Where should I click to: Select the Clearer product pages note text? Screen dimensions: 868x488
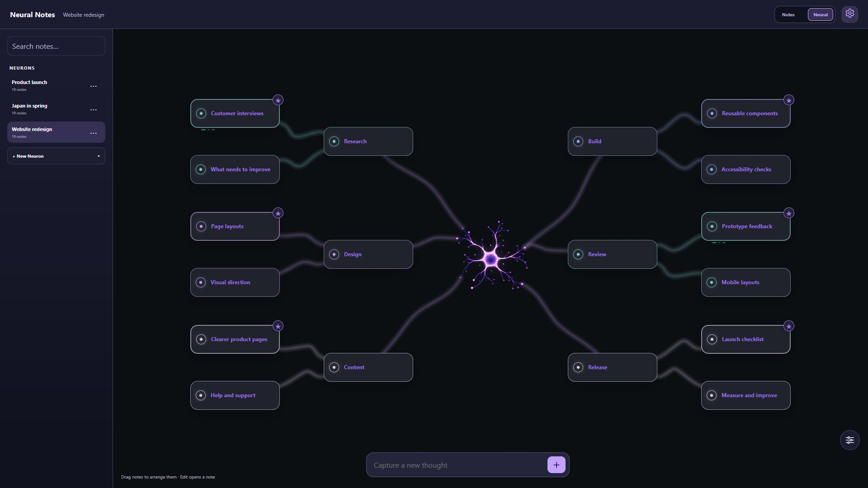(x=239, y=339)
